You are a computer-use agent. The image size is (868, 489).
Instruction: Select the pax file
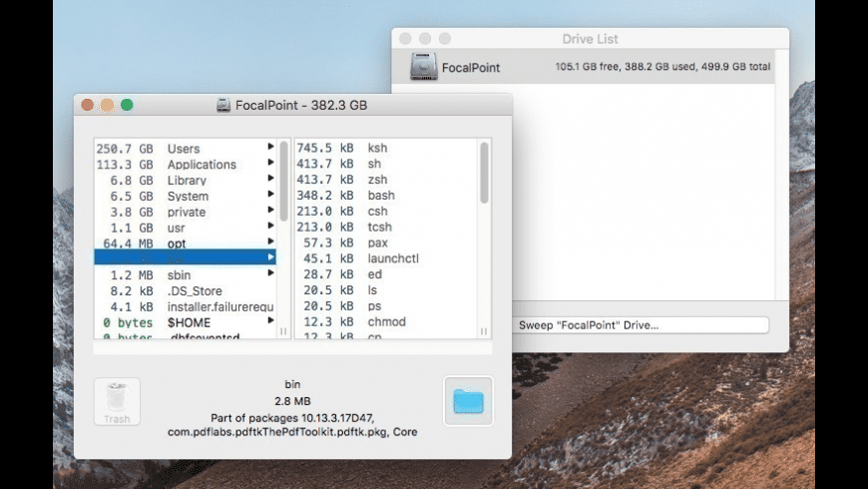(386, 243)
